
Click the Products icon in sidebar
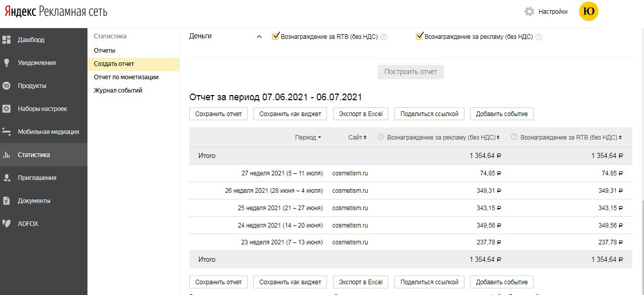7,85
